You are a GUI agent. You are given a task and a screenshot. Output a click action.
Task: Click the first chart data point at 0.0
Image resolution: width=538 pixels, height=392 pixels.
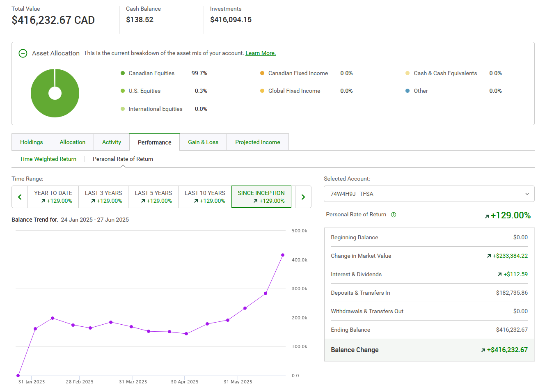18,376
